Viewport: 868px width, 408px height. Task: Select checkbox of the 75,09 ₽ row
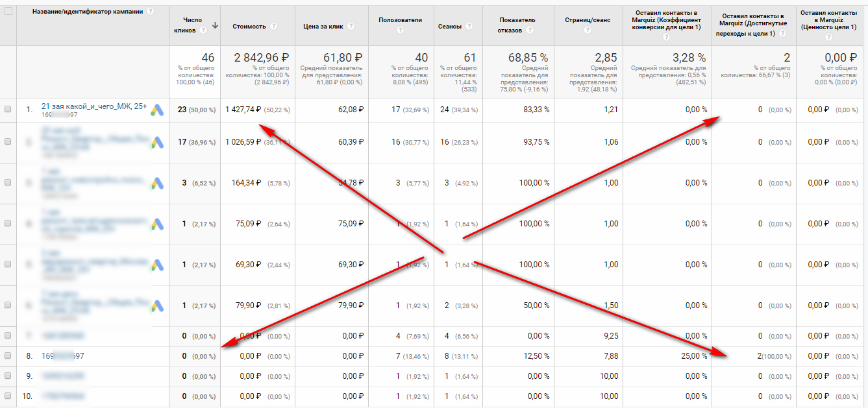coord(8,224)
